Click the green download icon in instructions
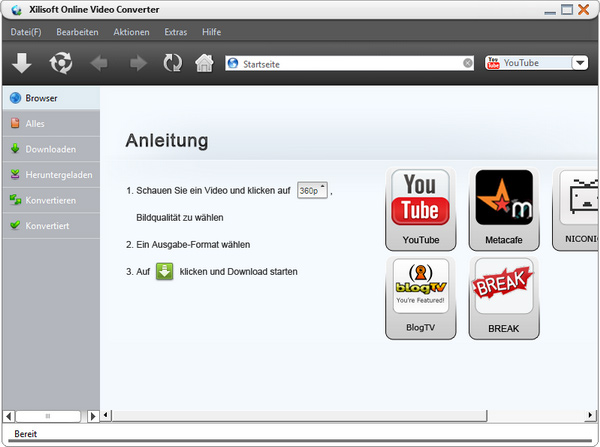The width and height of the screenshot is (600, 447). coord(165,271)
